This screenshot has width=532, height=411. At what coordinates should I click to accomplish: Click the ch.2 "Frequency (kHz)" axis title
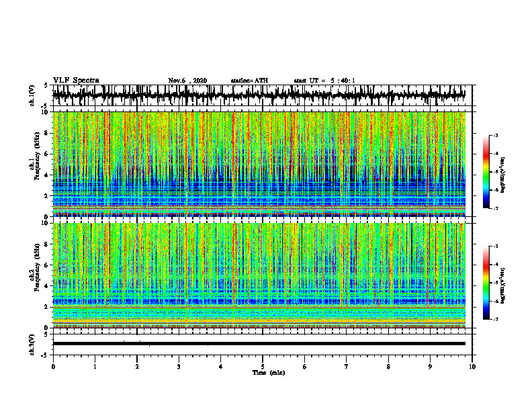[x=36, y=267]
